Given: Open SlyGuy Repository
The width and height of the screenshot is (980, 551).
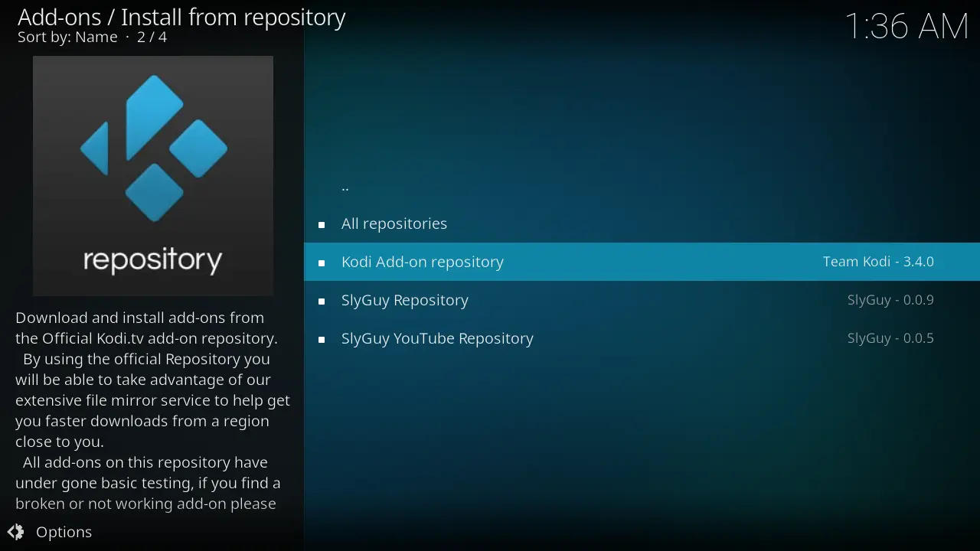Looking at the screenshot, I should (x=642, y=300).
